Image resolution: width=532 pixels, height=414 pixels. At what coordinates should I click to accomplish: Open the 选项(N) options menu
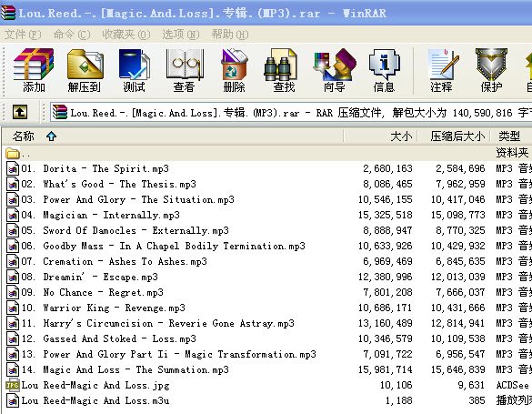point(180,35)
